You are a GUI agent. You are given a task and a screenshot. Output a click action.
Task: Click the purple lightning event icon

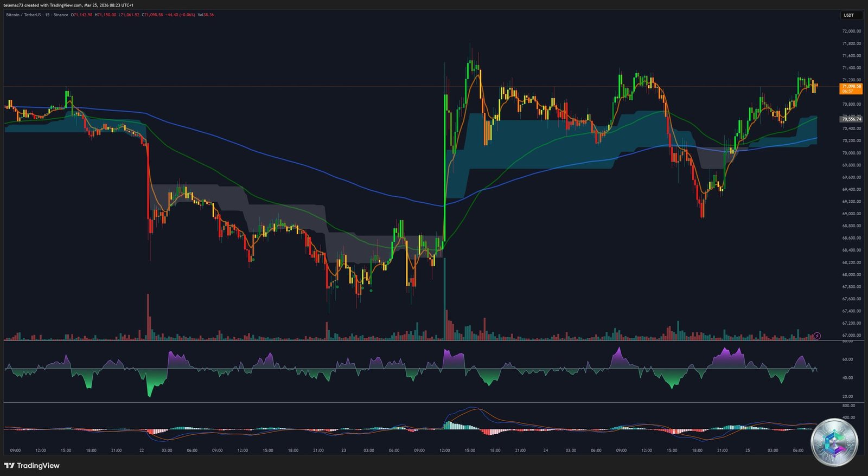pos(818,336)
